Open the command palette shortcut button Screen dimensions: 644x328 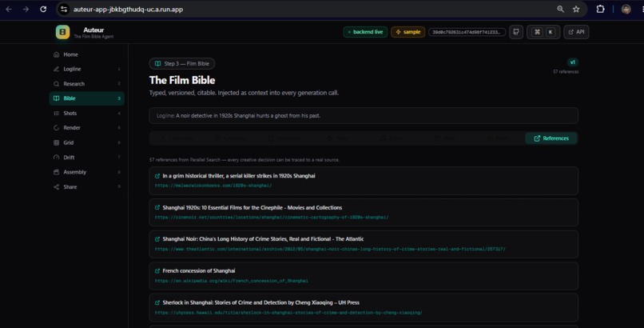[x=543, y=32]
